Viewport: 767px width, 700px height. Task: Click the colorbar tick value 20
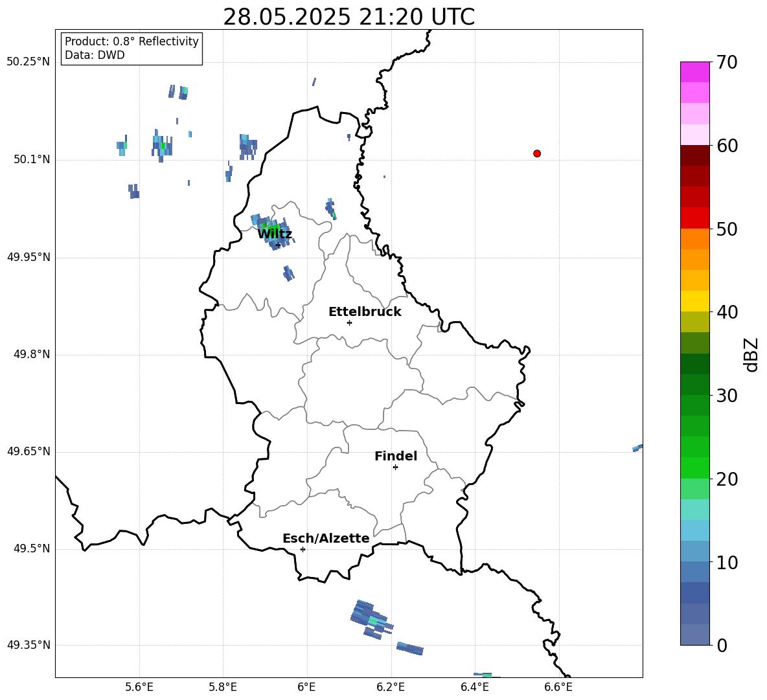[727, 479]
